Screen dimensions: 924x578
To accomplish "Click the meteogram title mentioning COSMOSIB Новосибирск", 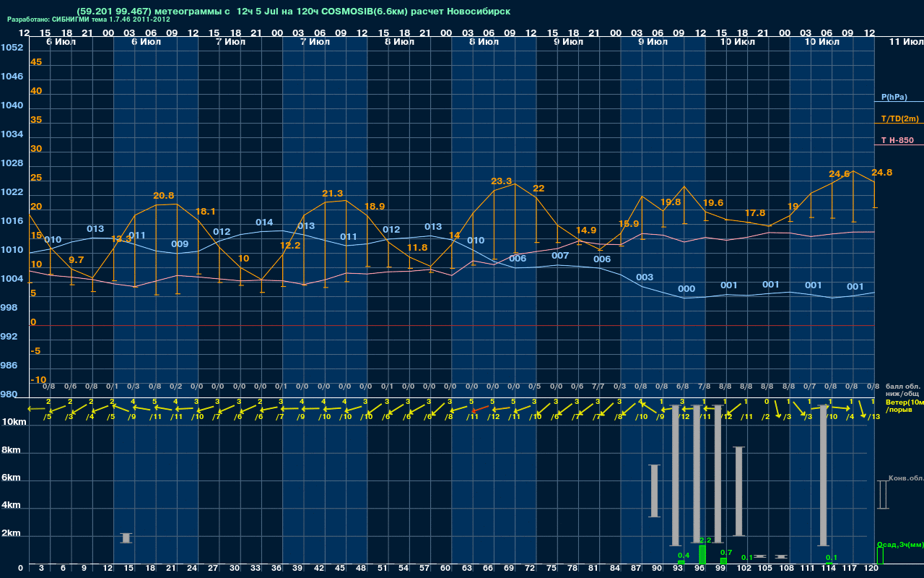I will coord(293,12).
